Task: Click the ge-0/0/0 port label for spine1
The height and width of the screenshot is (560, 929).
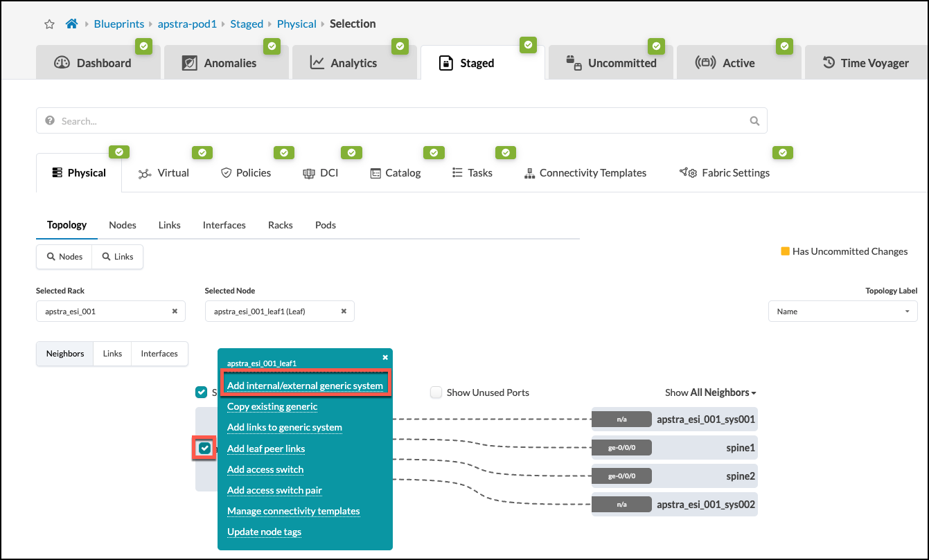Action: [621, 448]
